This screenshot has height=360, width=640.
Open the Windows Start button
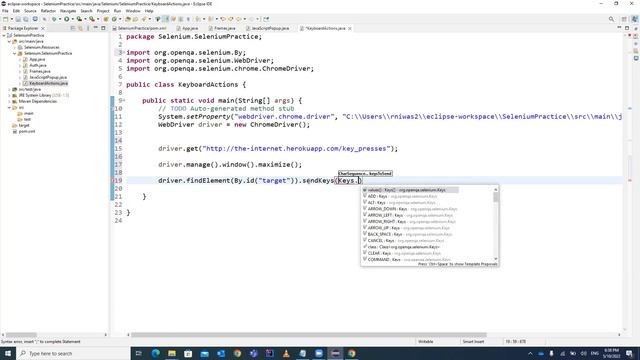[8, 353]
